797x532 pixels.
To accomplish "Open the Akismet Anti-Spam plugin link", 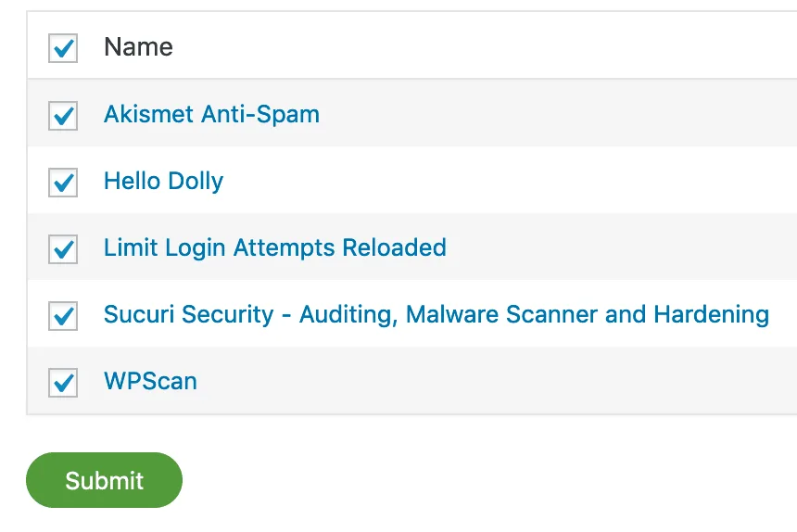I will 211,114.
